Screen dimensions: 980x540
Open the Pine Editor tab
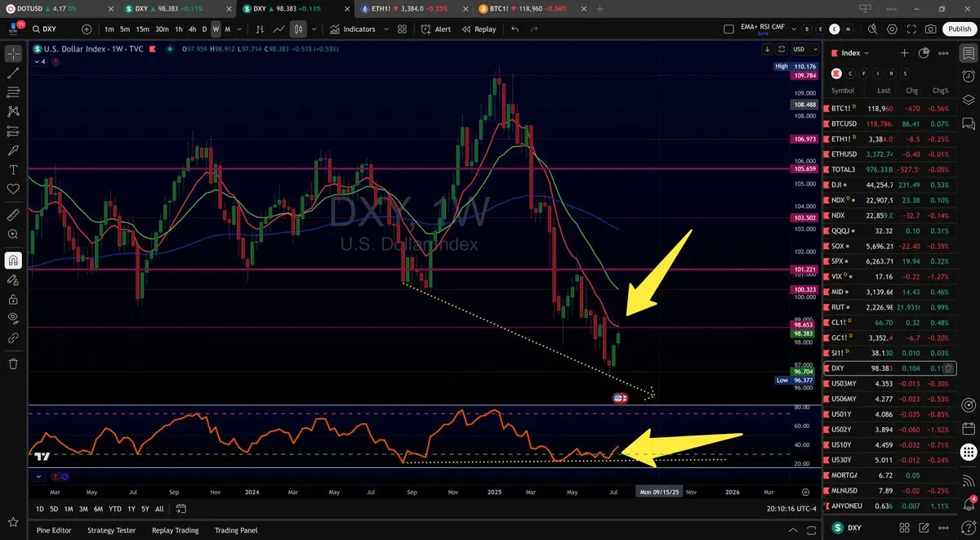pyautogui.click(x=54, y=530)
